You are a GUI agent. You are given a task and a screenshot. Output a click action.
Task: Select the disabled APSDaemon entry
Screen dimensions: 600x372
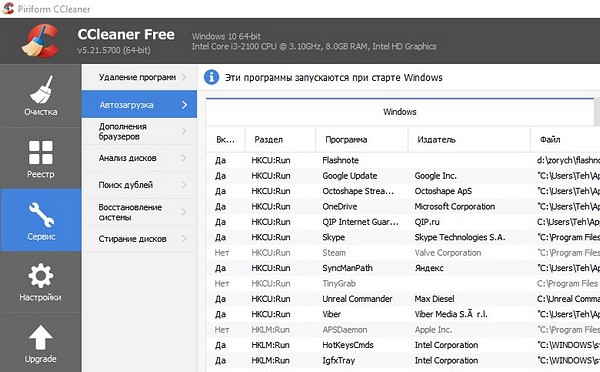pos(403,330)
